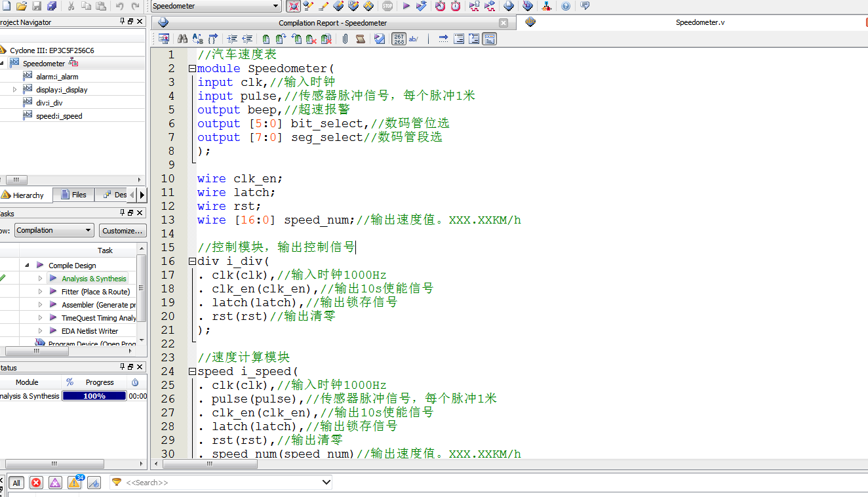This screenshot has width=868, height=497.
Task: Click the blue arrow go-to-line icon
Action: point(443,39)
